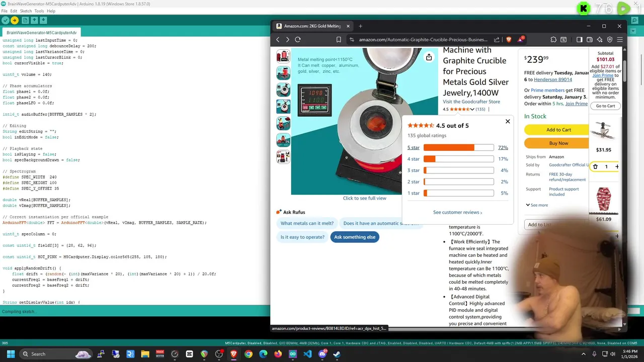The height and width of the screenshot is (362, 644).
Task: Click the Arduino Save sketch icon
Action: point(43,20)
